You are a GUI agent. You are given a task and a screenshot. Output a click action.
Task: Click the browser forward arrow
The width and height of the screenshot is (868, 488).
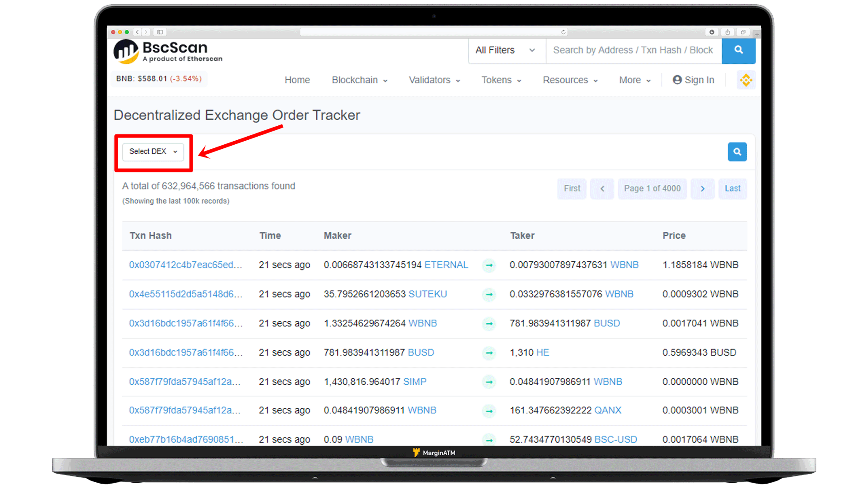pos(146,32)
